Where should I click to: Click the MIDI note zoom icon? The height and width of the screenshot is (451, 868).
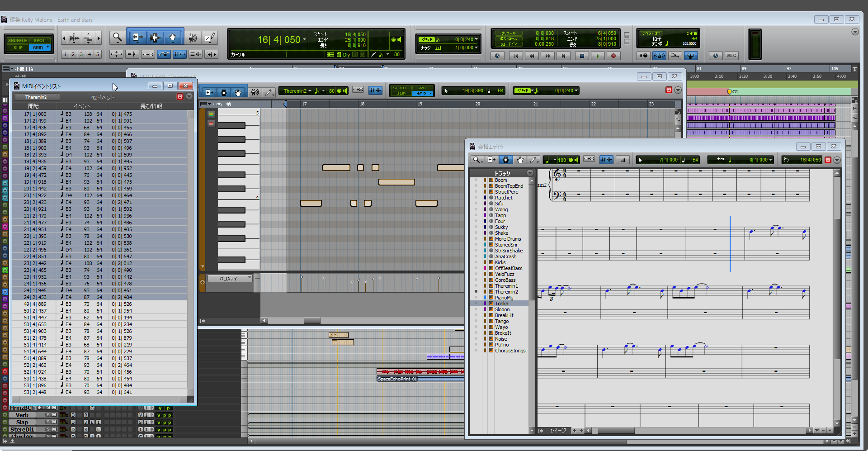click(x=89, y=38)
